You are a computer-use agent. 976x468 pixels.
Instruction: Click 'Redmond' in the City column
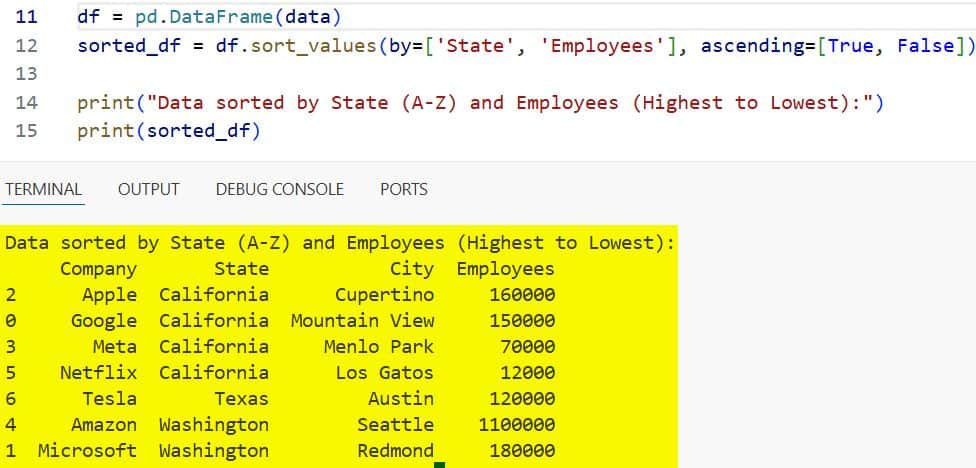point(396,451)
